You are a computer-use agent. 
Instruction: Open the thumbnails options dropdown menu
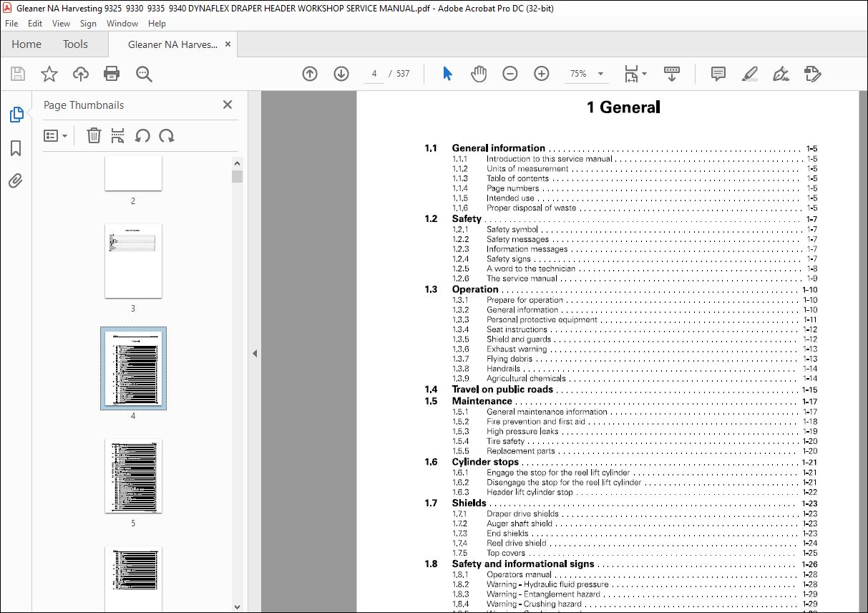pyautogui.click(x=56, y=135)
